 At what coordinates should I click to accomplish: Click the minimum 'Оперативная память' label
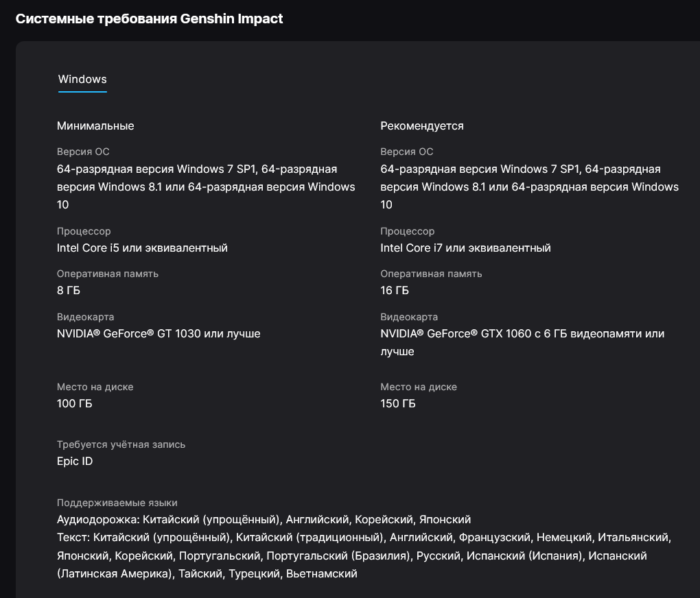pyautogui.click(x=107, y=274)
